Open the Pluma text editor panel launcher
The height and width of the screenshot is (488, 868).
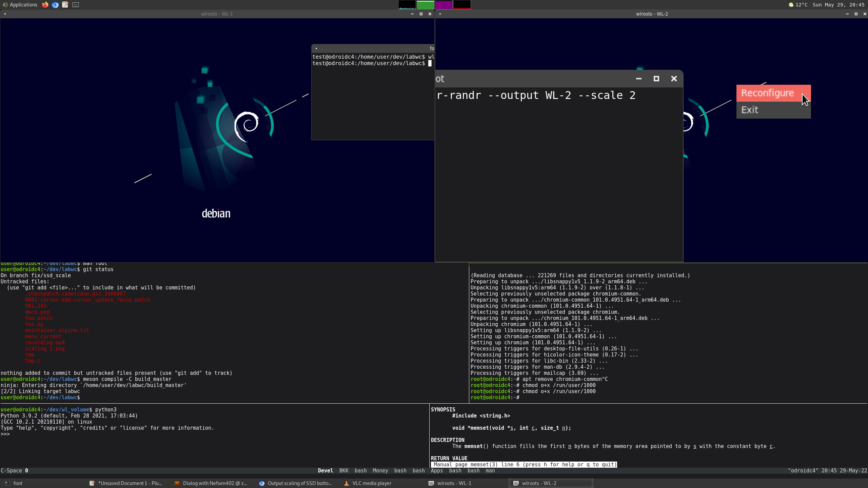pos(65,5)
